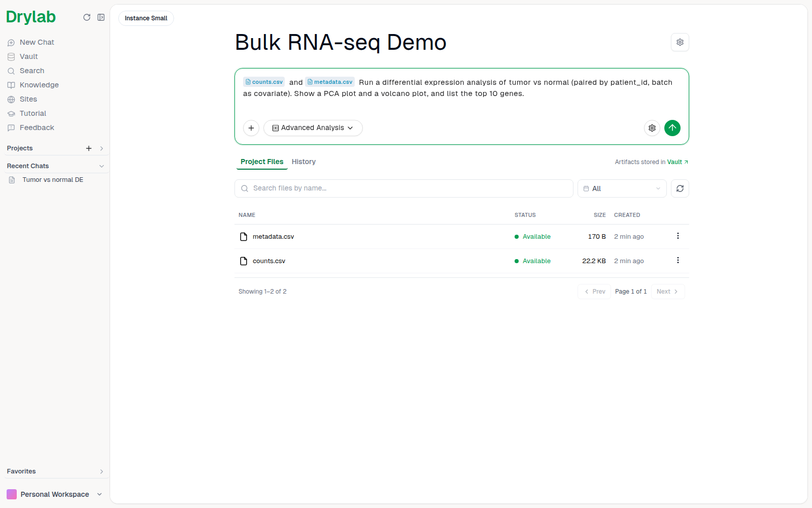Click the NAME column header

(247, 215)
